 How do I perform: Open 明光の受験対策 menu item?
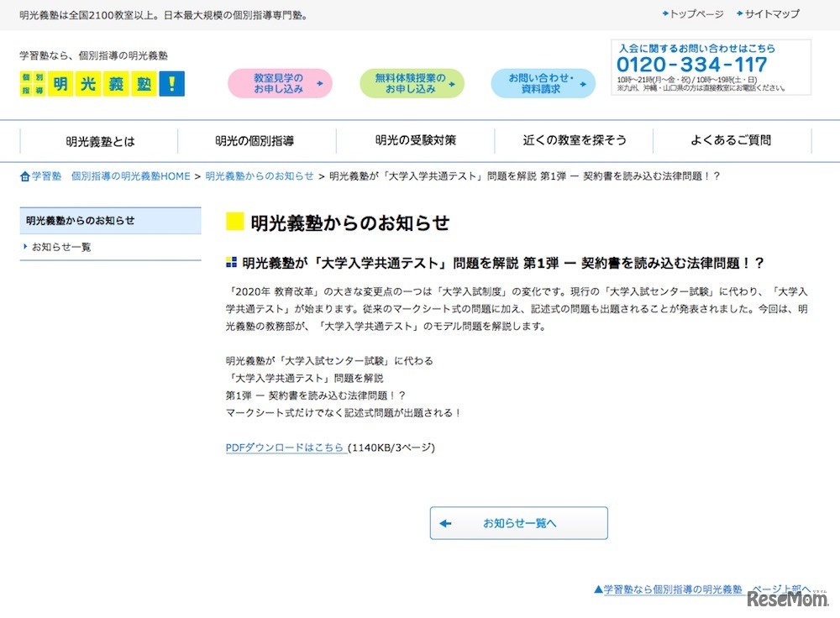pyautogui.click(x=415, y=140)
